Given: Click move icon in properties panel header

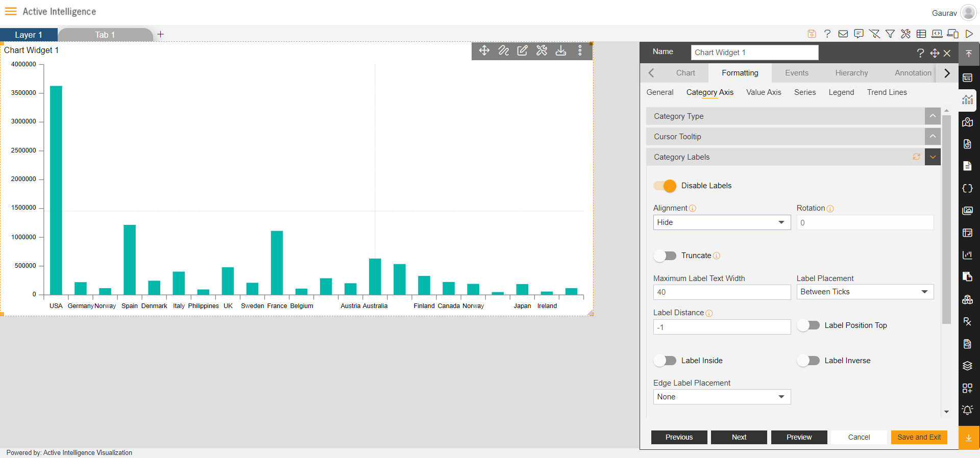Looking at the screenshot, I should (x=935, y=53).
